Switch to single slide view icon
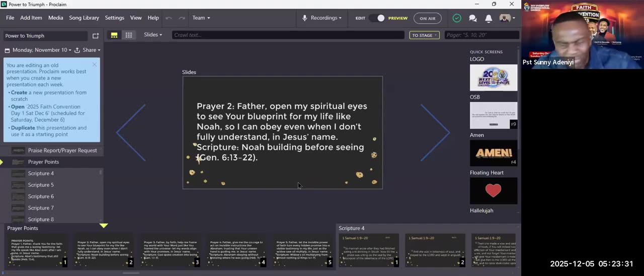This screenshot has height=276, width=644. click(x=114, y=35)
